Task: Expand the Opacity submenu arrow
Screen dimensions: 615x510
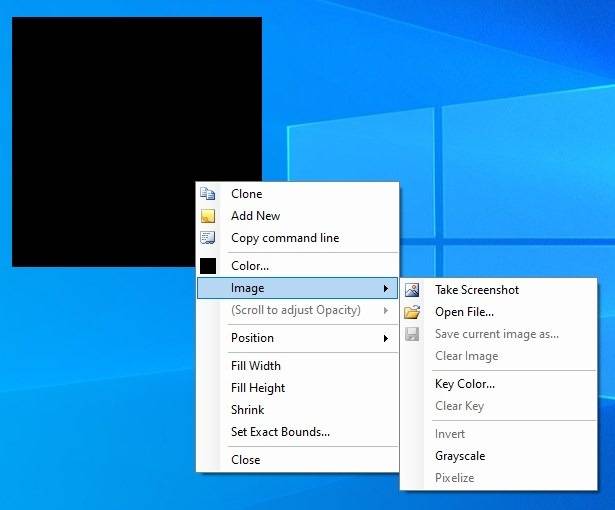Action: [386, 310]
